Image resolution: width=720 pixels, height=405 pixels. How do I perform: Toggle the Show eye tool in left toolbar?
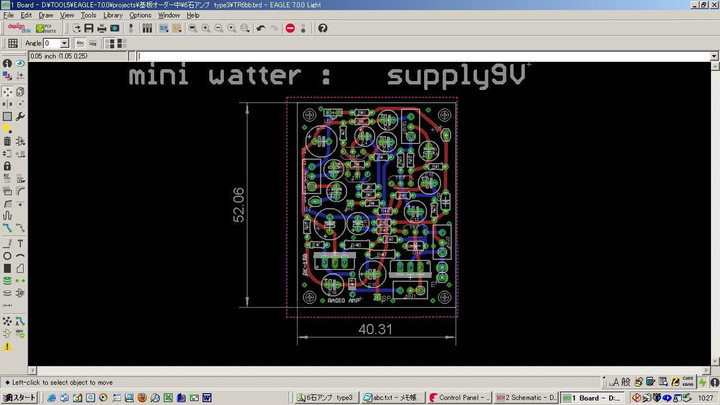point(21,64)
